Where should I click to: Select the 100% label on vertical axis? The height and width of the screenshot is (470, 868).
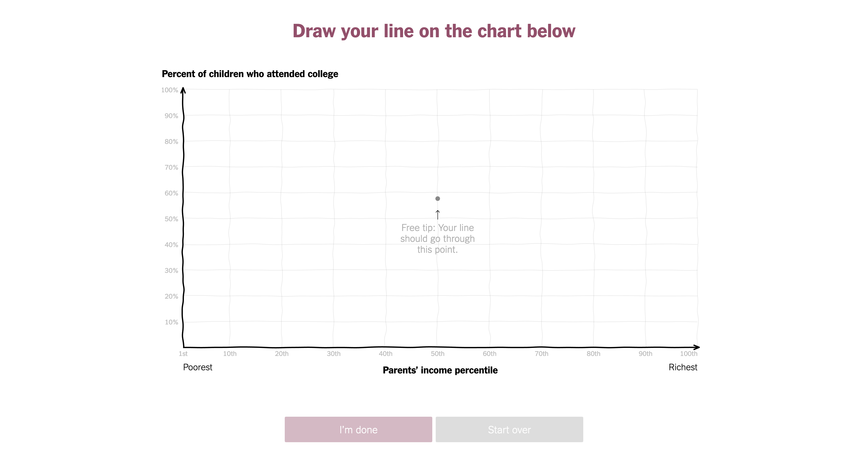click(170, 90)
